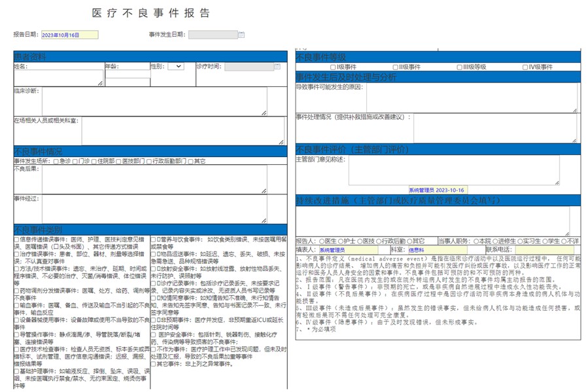Focus the 不良后果 text area
Screen dimensions: 588x392
pyautogui.click(x=154, y=180)
